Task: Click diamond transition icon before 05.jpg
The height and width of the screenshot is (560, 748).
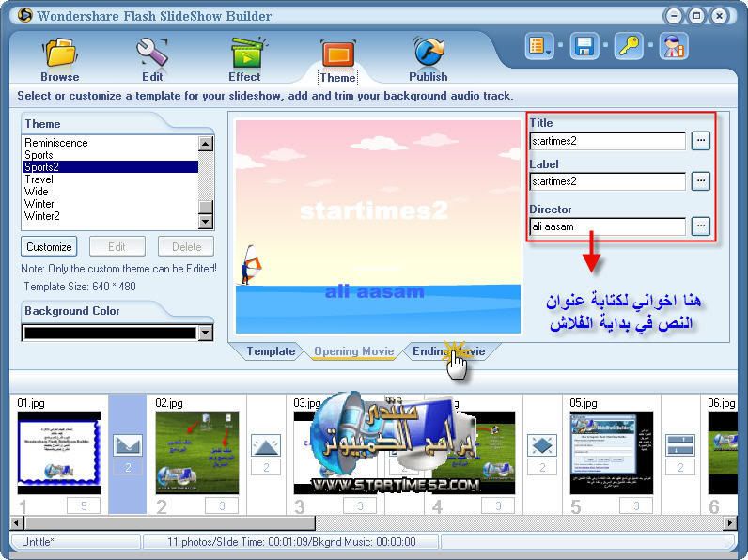Action: (x=542, y=445)
